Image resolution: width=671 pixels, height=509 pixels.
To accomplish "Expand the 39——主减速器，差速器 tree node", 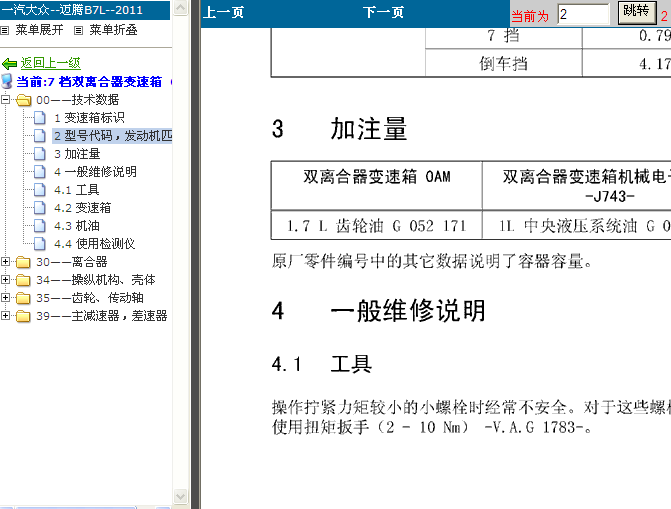I will 5,315.
